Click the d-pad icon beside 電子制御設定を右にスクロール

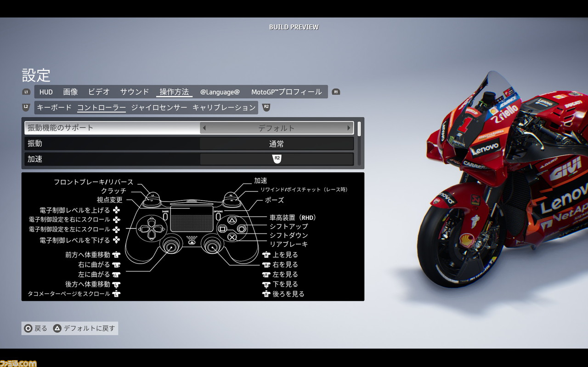pyautogui.click(x=117, y=220)
